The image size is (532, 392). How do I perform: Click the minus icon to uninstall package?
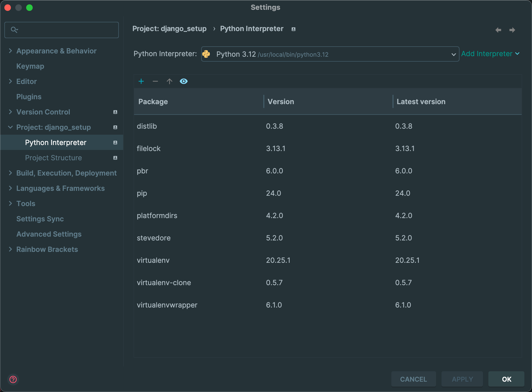click(155, 81)
